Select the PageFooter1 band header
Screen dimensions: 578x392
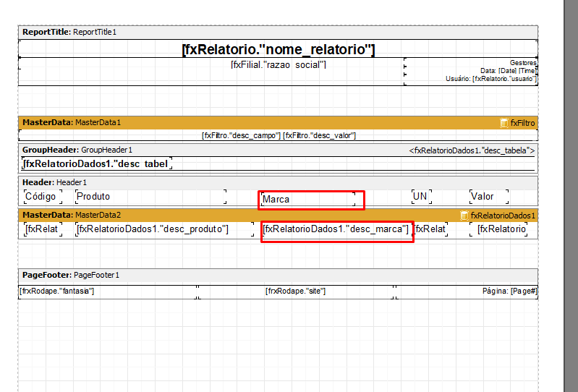pos(71,276)
